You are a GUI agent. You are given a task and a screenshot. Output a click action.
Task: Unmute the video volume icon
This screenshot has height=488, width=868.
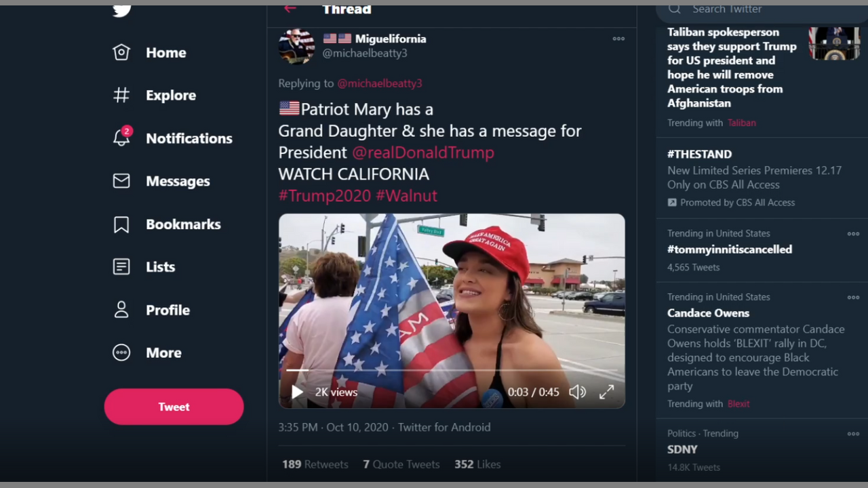click(x=577, y=392)
